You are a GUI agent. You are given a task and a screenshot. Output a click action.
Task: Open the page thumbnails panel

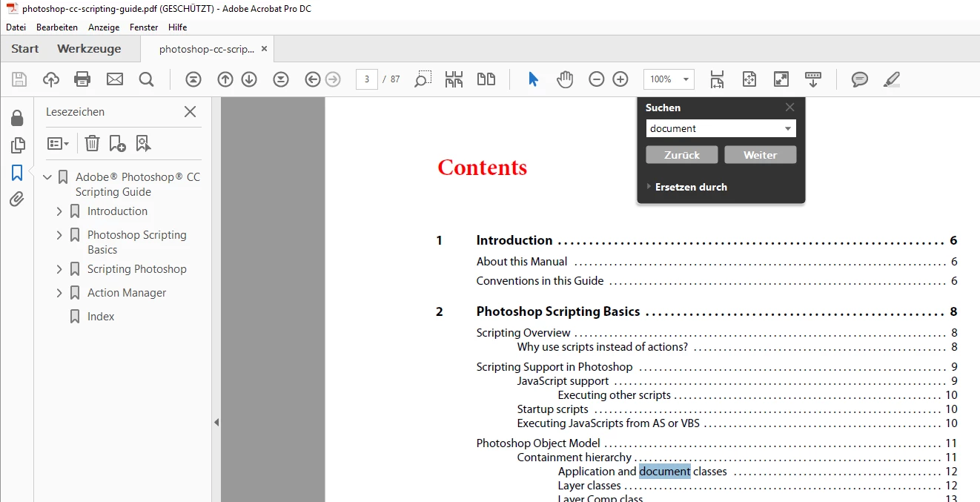[x=17, y=145]
